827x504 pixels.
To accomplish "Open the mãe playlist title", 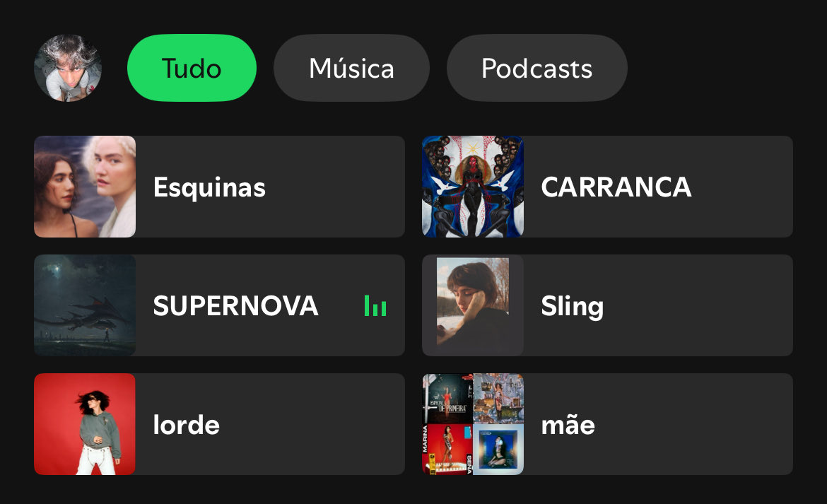I will pyautogui.click(x=568, y=425).
